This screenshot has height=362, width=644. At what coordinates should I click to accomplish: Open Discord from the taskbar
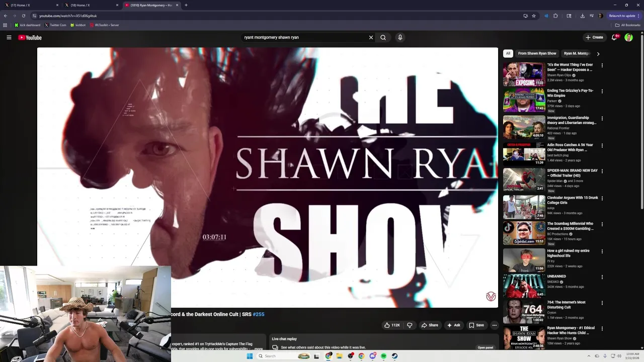coord(372,356)
